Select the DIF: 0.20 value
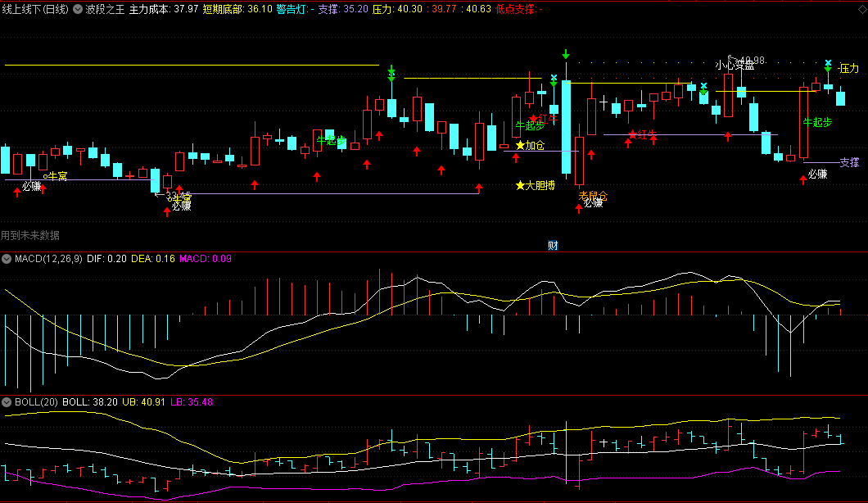 pos(106,259)
